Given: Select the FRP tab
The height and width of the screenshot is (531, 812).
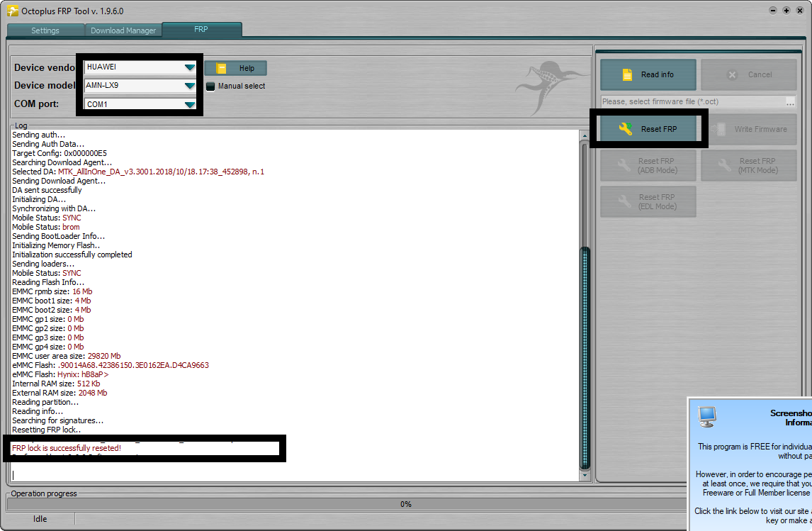Looking at the screenshot, I should (201, 30).
